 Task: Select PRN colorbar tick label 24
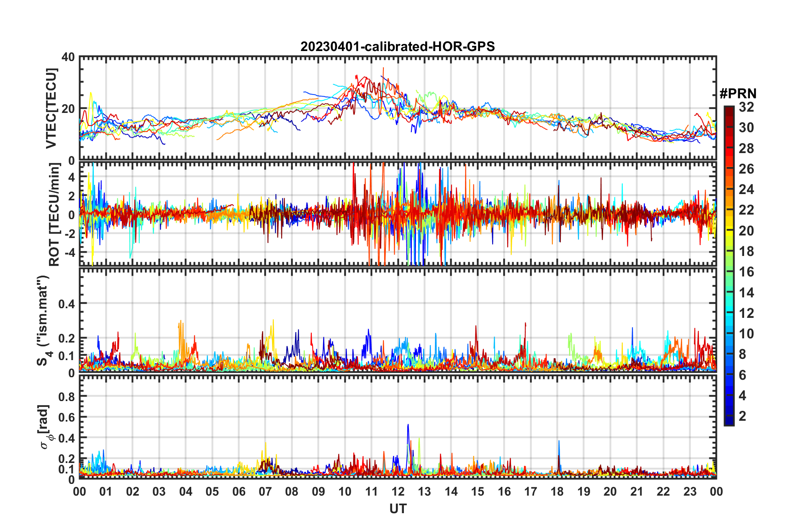(746, 189)
